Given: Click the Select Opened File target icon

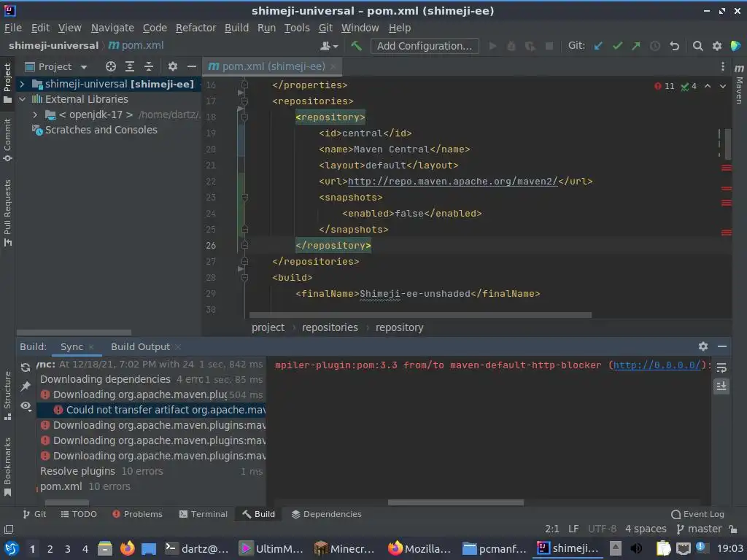Looking at the screenshot, I should pyautogui.click(x=111, y=66).
